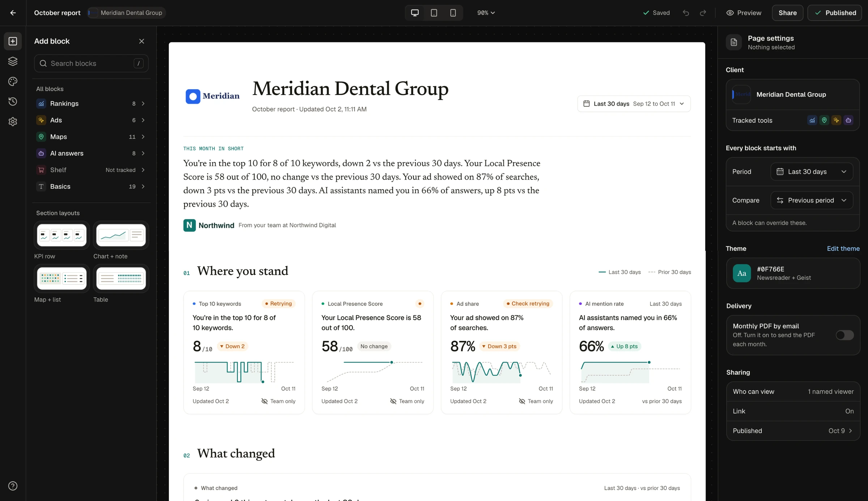
Task: Toggle Monthly PDF by email switch
Action: (845, 335)
